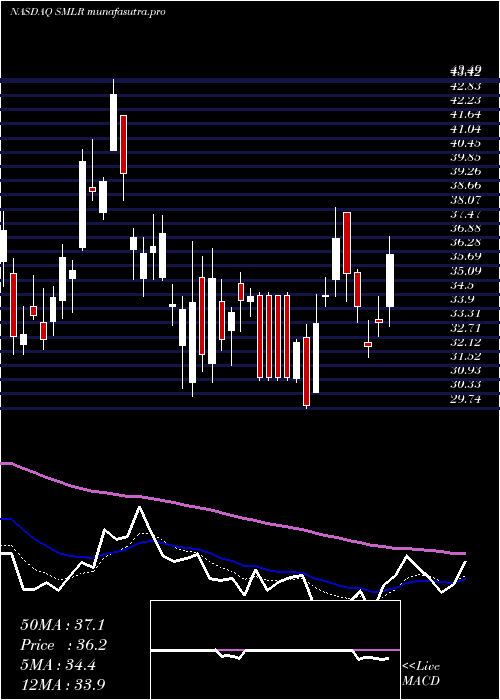Click the 39.85 price axis label
Screen dimensions: 500x700
tap(466, 157)
